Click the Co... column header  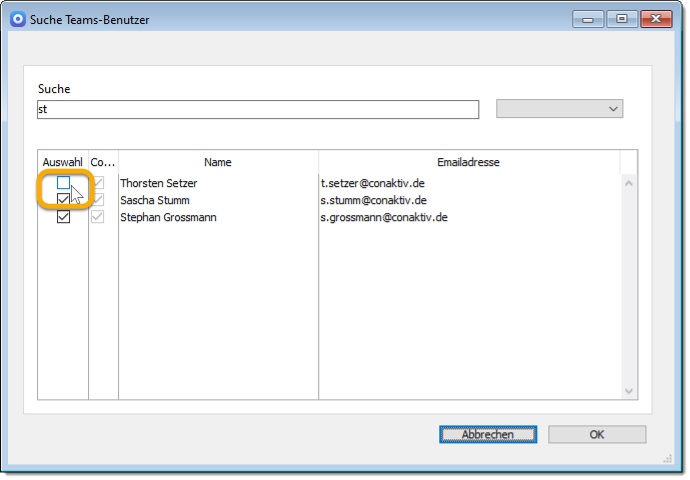pos(103,161)
